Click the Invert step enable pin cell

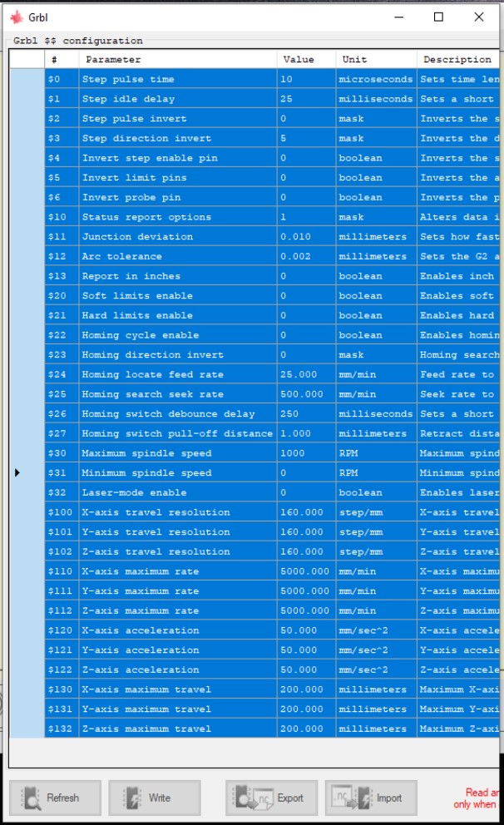pos(178,158)
